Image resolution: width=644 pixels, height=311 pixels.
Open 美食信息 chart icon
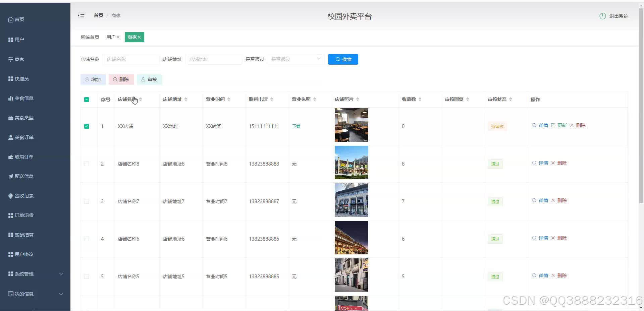11,98
